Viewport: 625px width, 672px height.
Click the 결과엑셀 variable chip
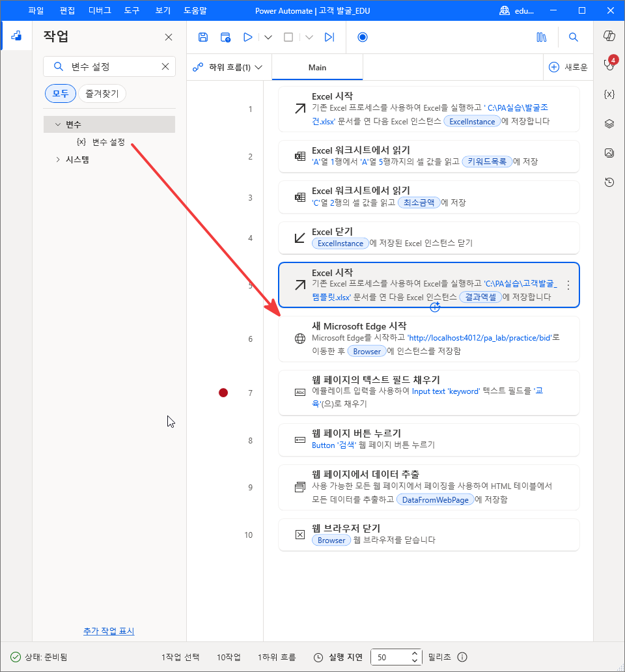[480, 297]
